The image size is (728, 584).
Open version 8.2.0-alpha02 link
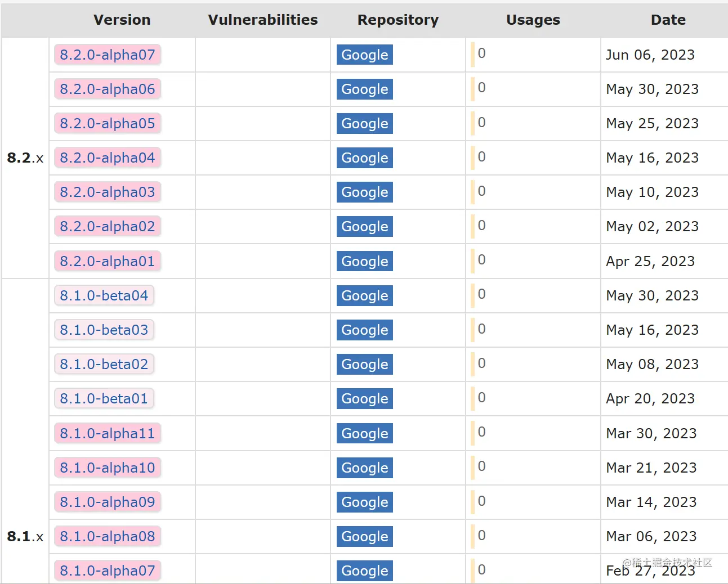[x=108, y=226]
